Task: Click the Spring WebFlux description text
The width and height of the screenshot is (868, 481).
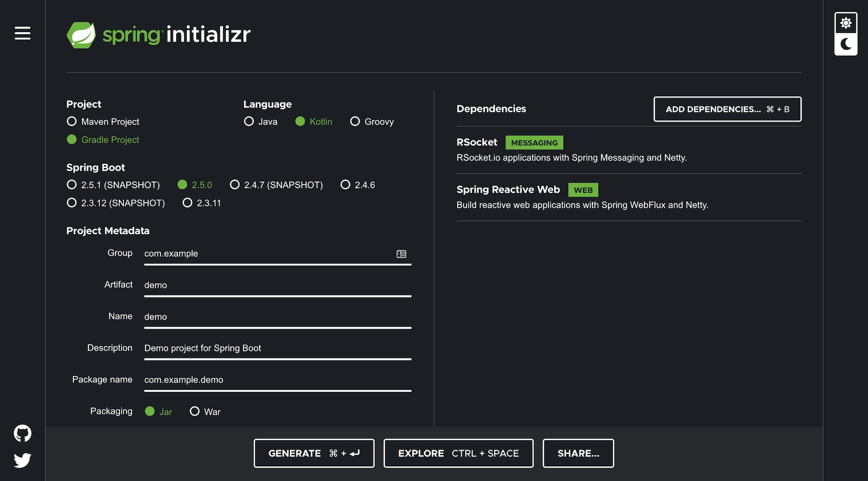Action: pos(583,205)
